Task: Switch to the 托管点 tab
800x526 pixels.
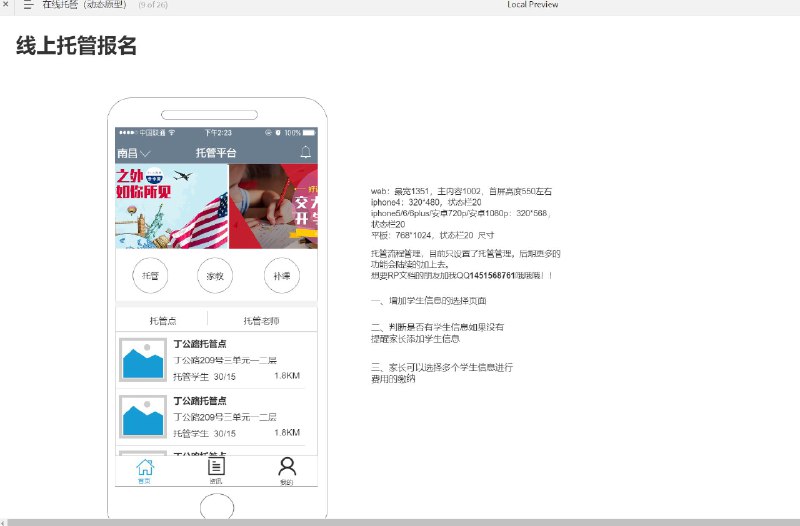Action: [x=162, y=320]
